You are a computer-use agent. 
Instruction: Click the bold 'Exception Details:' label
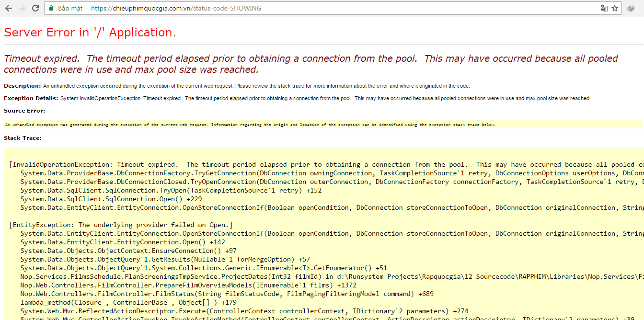click(x=31, y=98)
